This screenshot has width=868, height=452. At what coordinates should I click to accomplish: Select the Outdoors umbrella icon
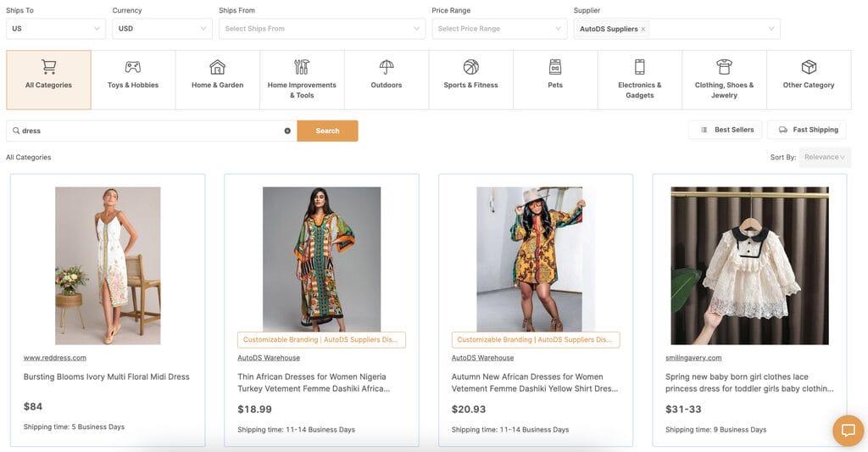pos(387,67)
